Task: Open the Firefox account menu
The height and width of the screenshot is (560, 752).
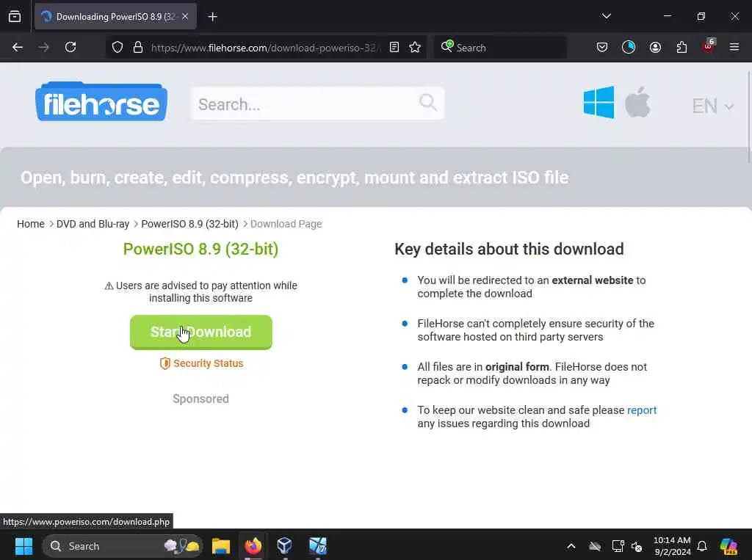Action: point(655,48)
